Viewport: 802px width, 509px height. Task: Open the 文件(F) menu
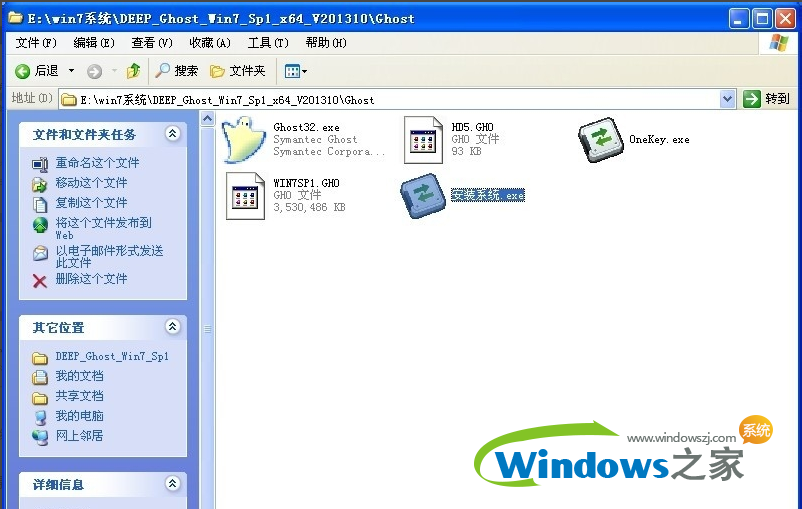click(x=36, y=43)
